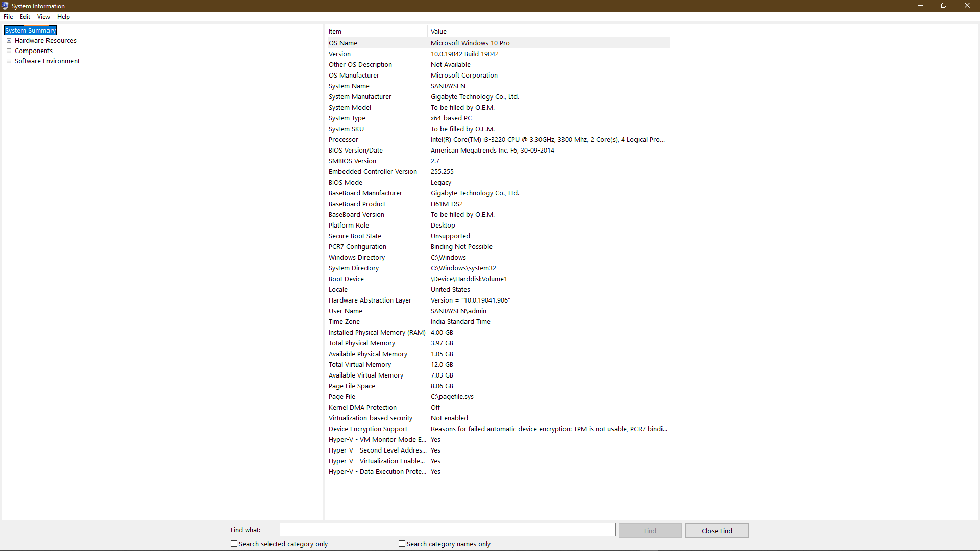This screenshot has height=551, width=980.
Task: Select the System Summary tree item
Action: coord(30,30)
